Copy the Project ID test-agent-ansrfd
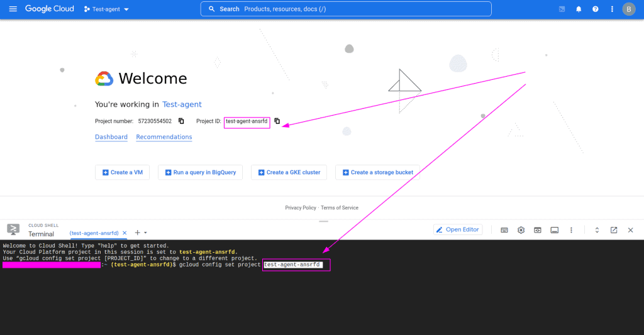Viewport: 644px width, 335px height. pyautogui.click(x=277, y=121)
